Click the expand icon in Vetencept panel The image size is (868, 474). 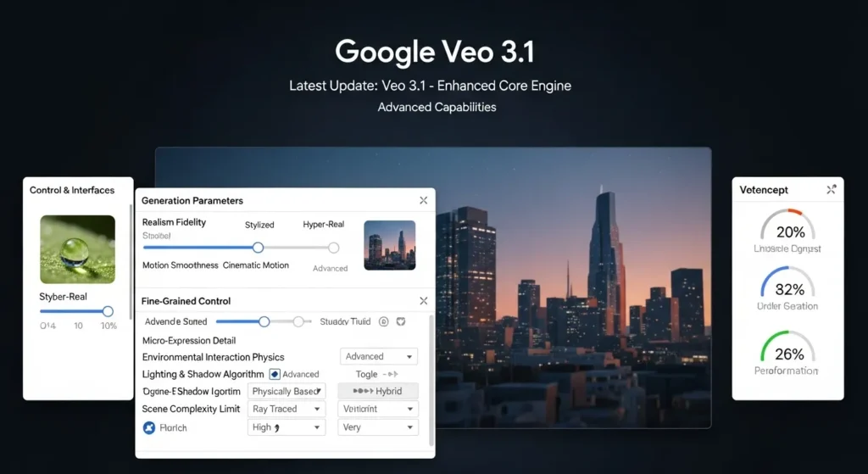pyautogui.click(x=831, y=189)
